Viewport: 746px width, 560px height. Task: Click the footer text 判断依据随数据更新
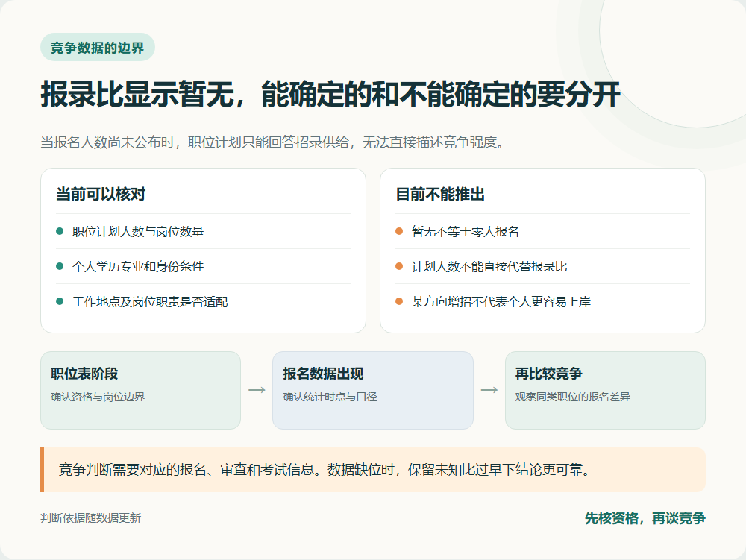tap(91, 517)
